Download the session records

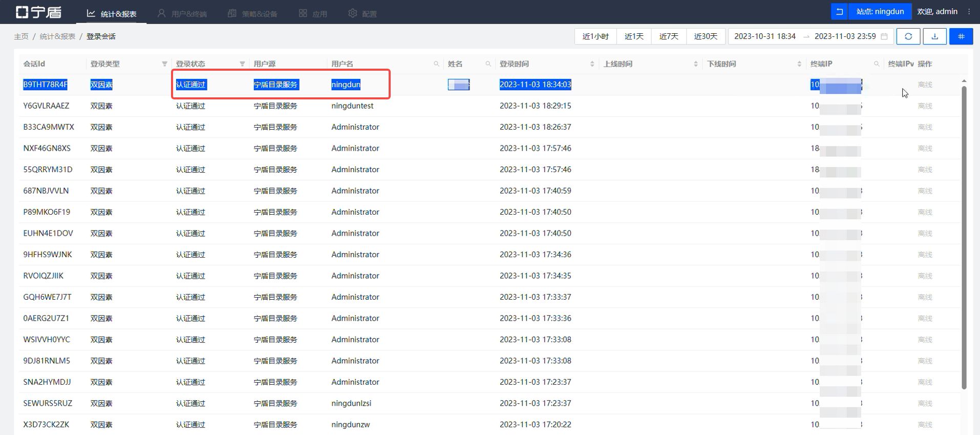(934, 36)
